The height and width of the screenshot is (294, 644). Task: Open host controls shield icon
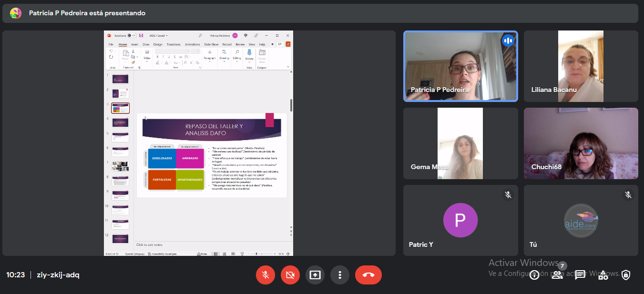[x=626, y=275]
